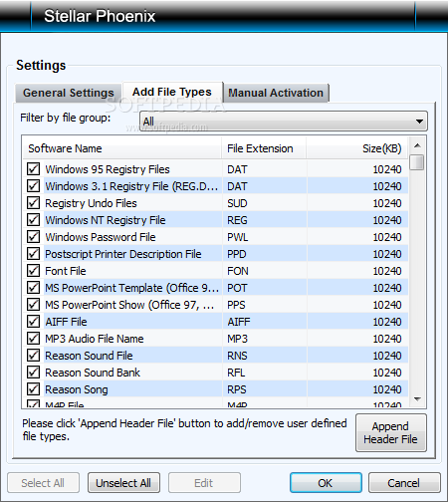
Task: Uncheck Reason Song checkbox
Action: [x=33, y=389]
